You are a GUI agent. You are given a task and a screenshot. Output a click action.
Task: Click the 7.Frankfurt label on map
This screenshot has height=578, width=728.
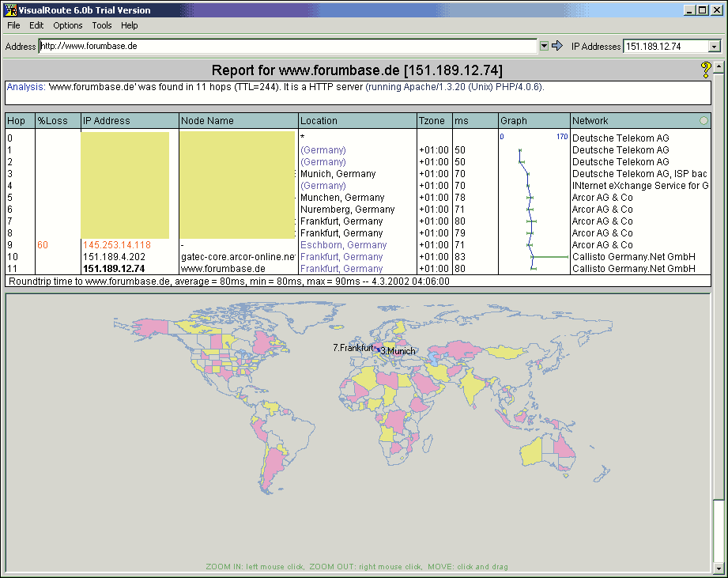[x=353, y=348]
